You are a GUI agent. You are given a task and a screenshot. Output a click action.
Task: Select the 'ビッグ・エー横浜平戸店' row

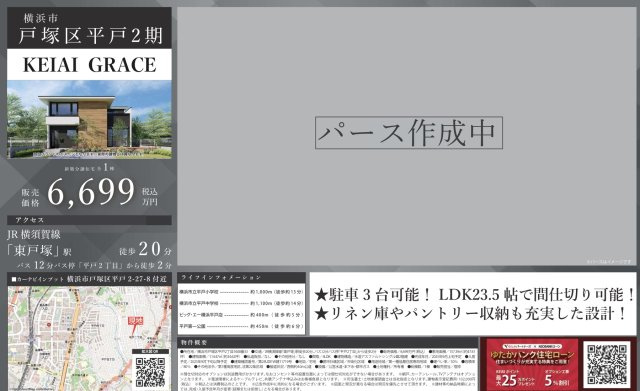[241, 315]
